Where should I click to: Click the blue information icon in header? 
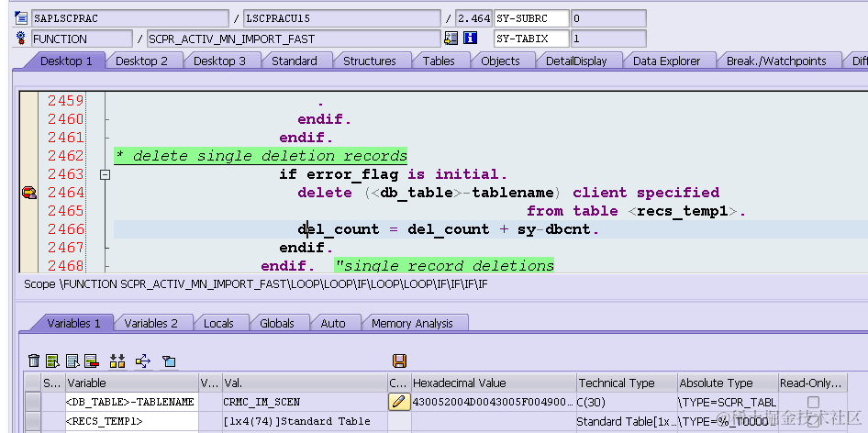[471, 39]
